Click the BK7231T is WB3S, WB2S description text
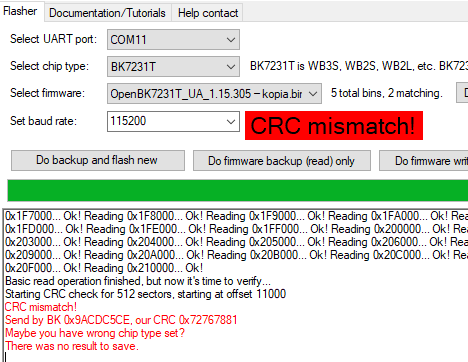This screenshot has height=362, width=468. click(359, 66)
